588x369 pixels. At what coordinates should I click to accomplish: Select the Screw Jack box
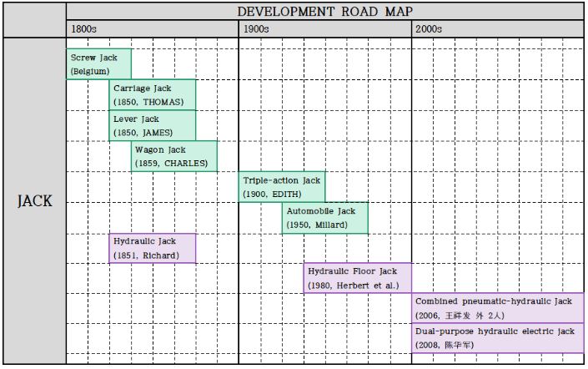(x=98, y=64)
